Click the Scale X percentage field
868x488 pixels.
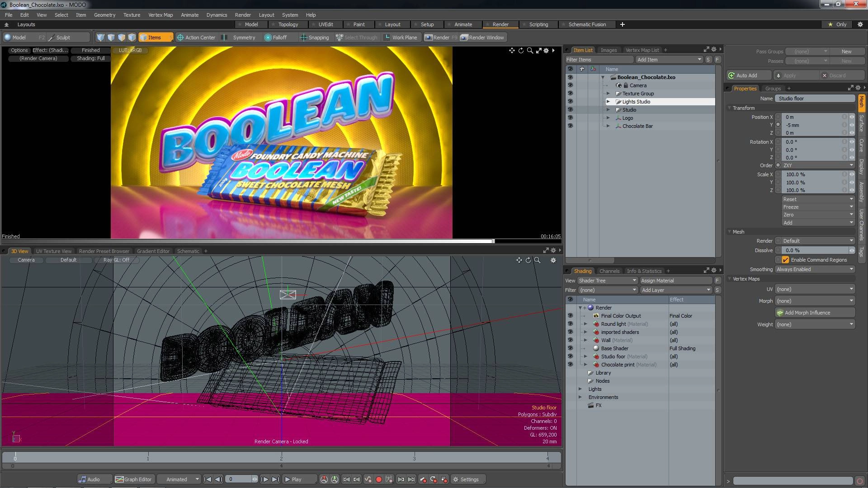click(x=811, y=174)
